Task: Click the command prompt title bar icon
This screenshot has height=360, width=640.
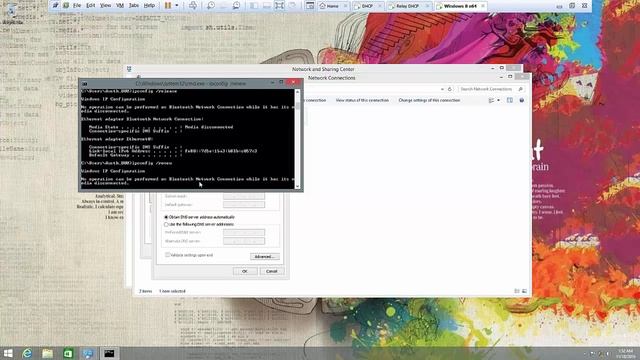Action: click(84, 84)
